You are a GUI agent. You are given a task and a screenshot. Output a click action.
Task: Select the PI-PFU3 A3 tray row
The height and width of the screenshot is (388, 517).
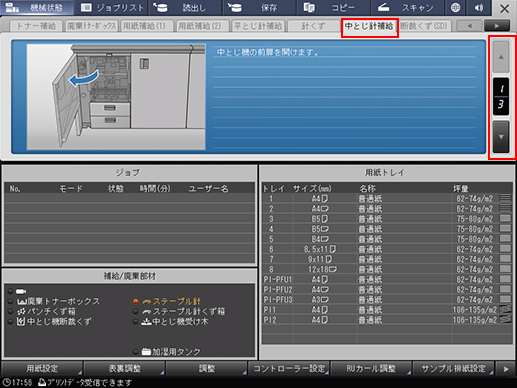tap(387, 299)
